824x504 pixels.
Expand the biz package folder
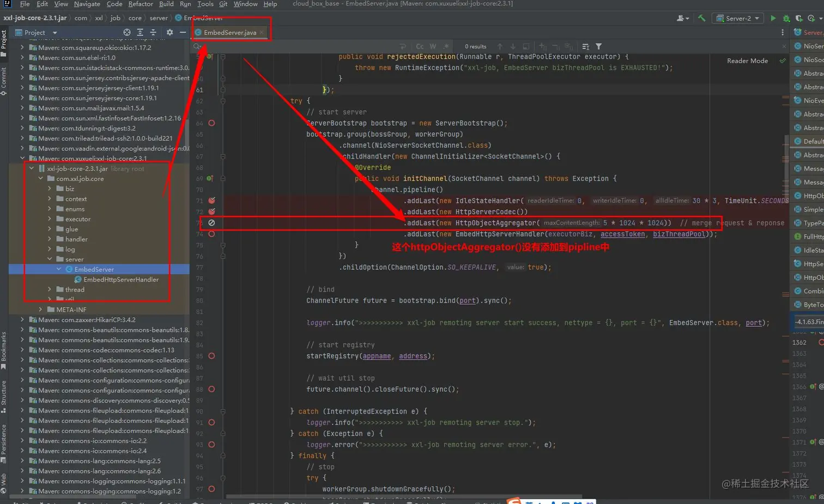click(50, 189)
